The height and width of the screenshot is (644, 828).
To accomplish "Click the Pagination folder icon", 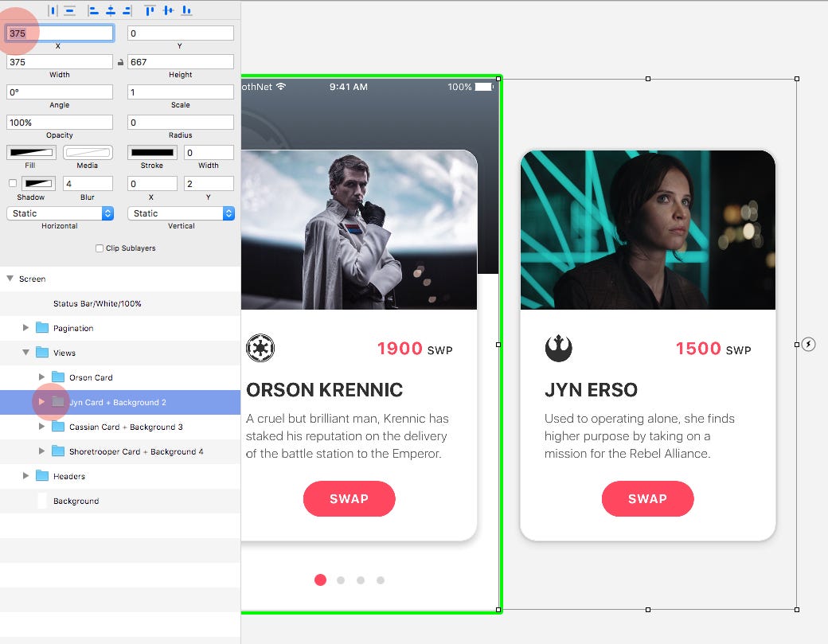I will (x=42, y=328).
